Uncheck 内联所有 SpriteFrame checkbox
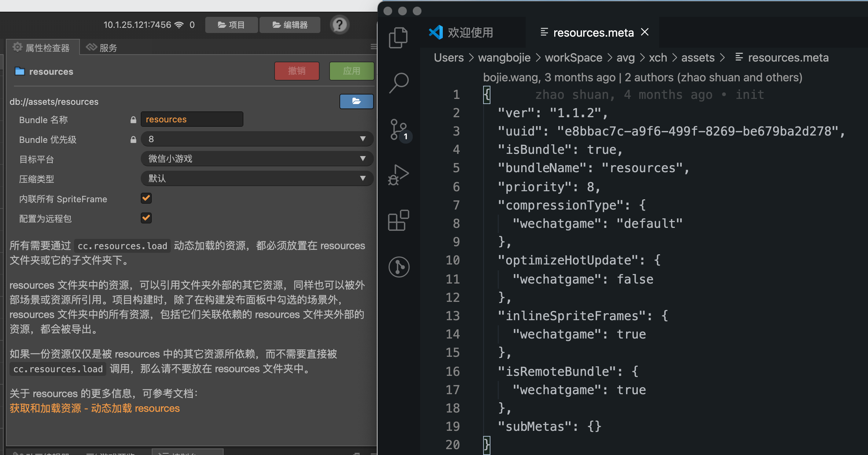This screenshot has height=455, width=868. click(x=146, y=198)
